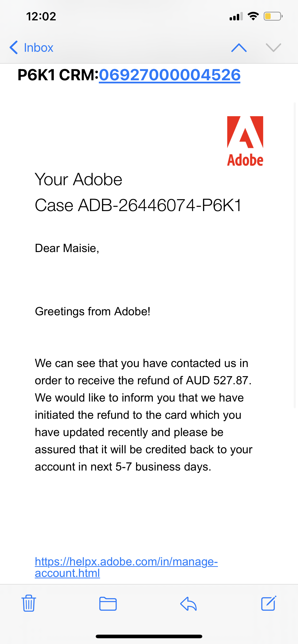Reply to the Adobe case email

point(189,604)
